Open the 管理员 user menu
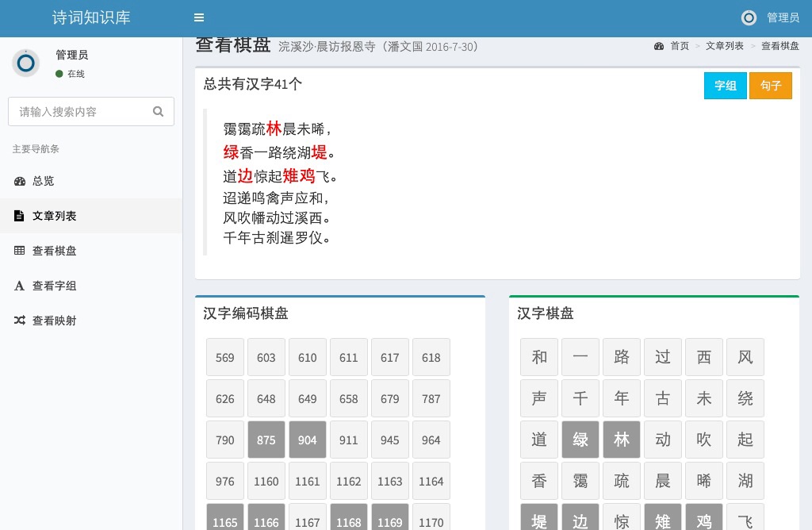812x530 pixels. coord(782,17)
